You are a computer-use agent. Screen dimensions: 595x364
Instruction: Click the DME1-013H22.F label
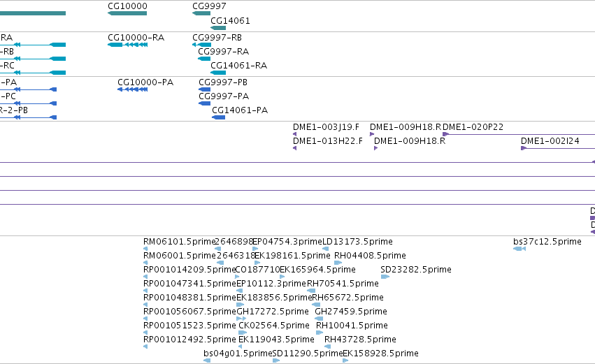tap(328, 141)
